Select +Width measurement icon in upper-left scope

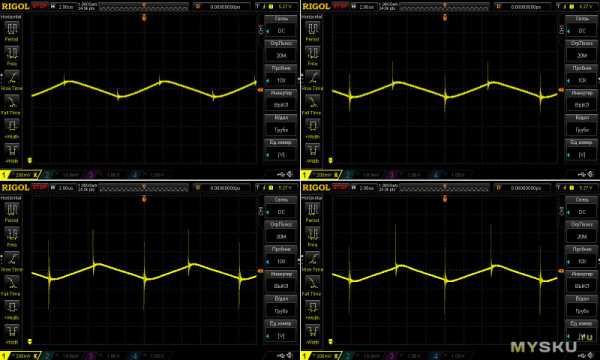pos(12,128)
